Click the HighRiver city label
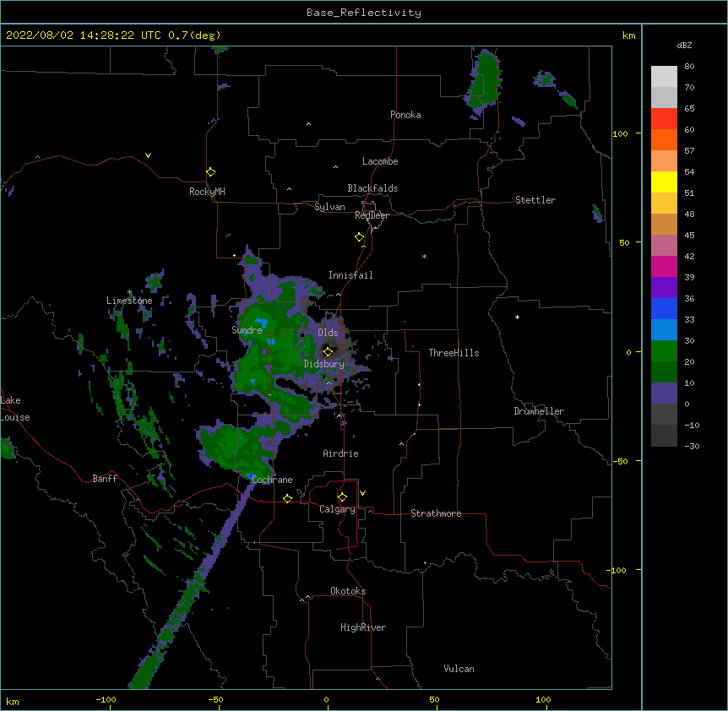The height and width of the screenshot is (711, 728). click(363, 627)
